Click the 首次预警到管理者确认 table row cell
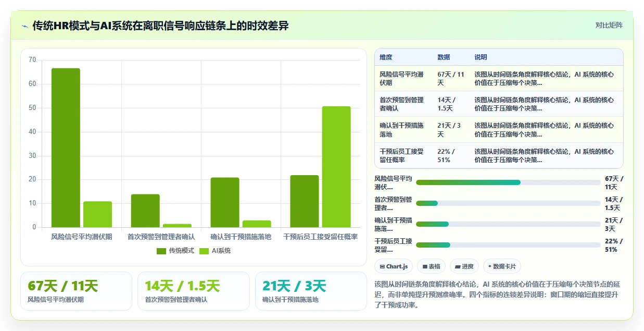This screenshot has width=644, height=331. (x=403, y=104)
